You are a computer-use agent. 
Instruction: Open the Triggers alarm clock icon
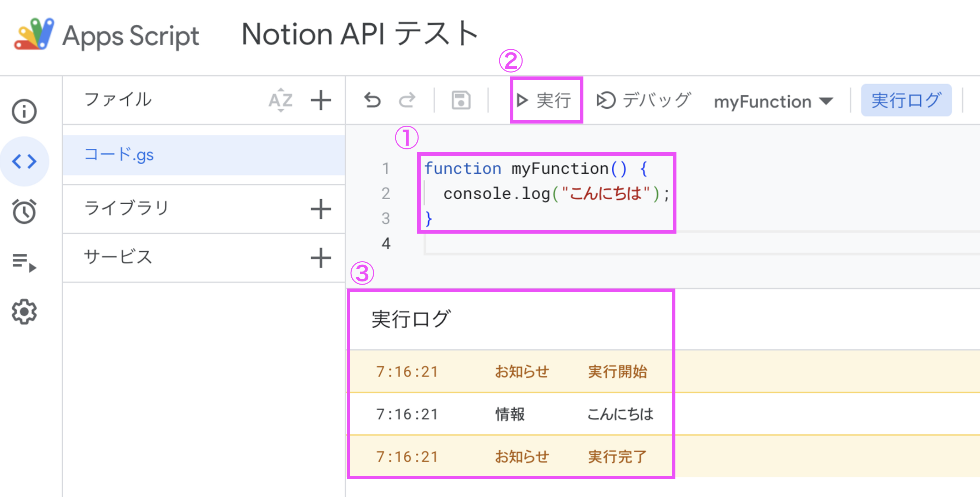pyautogui.click(x=24, y=211)
